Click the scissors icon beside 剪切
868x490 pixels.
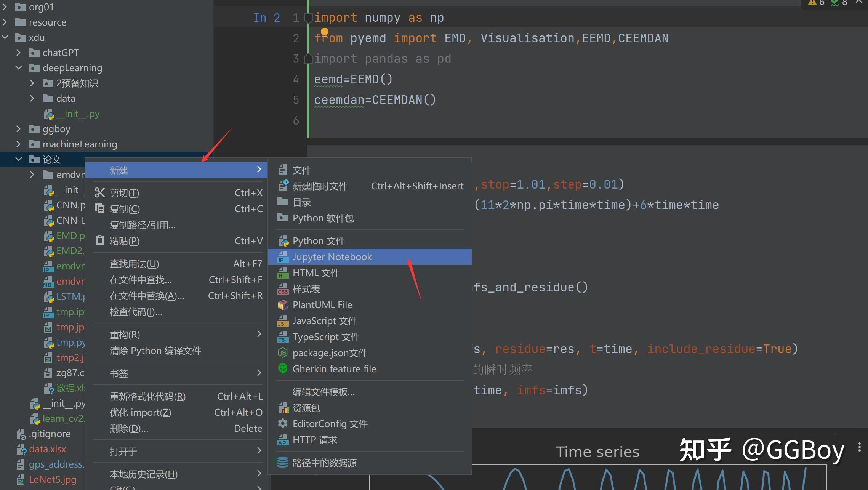click(100, 193)
